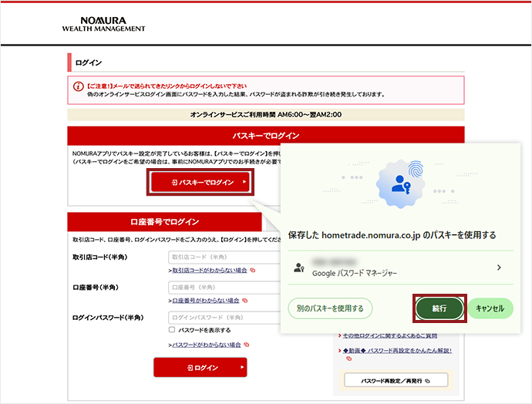Open the パスワードがわからない場合 help link

(207, 345)
